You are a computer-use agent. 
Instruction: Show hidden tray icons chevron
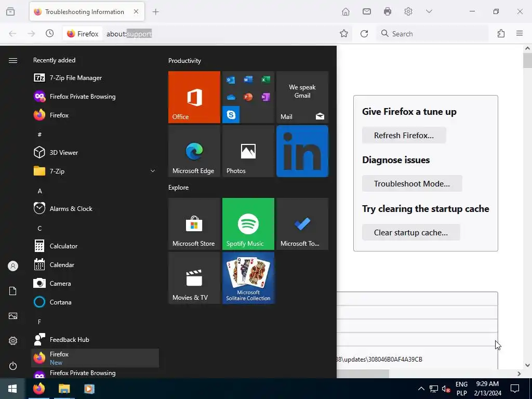421,389
